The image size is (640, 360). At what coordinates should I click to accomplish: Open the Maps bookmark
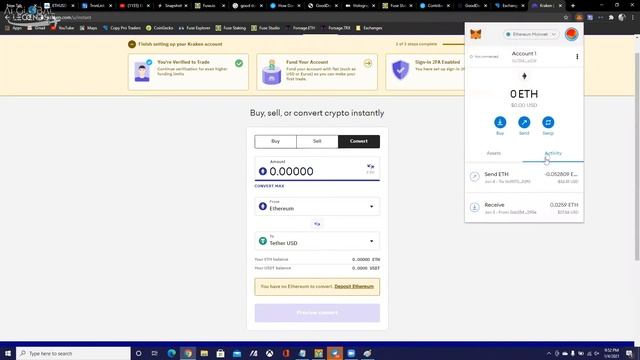[x=89, y=28]
